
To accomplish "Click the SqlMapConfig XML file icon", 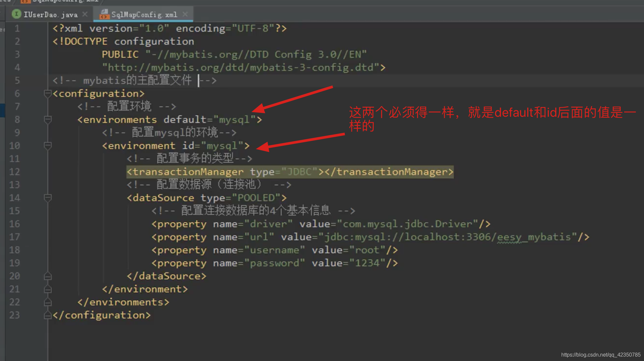I will coord(104,14).
